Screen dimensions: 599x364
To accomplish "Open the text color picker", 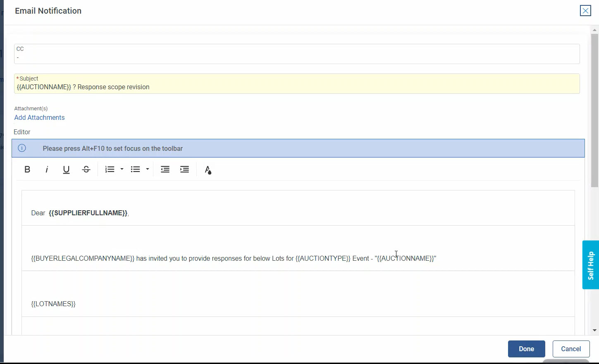I will pos(208,170).
